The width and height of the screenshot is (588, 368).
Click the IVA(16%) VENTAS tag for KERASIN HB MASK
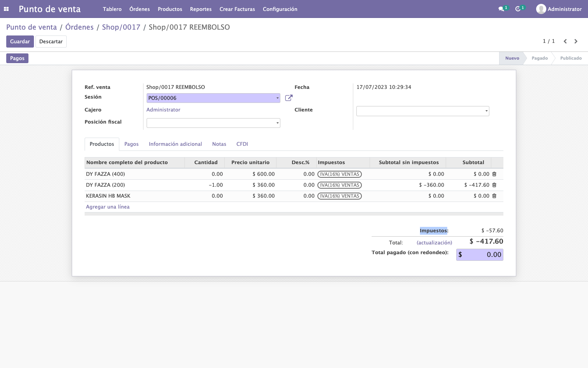(x=340, y=196)
